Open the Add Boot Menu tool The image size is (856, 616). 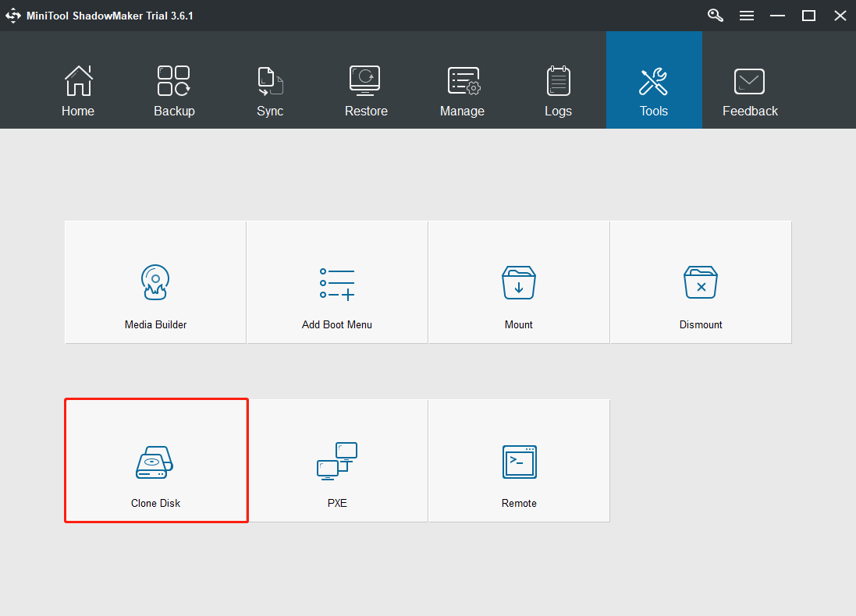[337, 282]
